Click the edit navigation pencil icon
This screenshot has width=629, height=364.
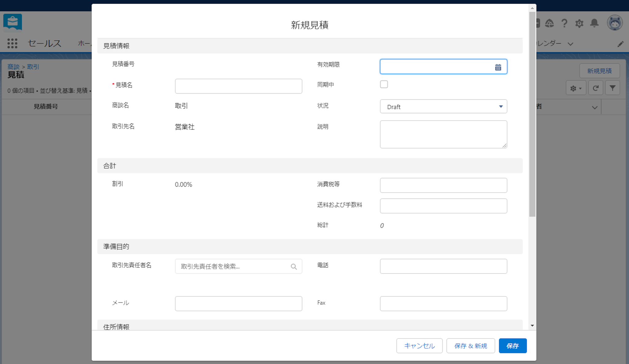[620, 44]
